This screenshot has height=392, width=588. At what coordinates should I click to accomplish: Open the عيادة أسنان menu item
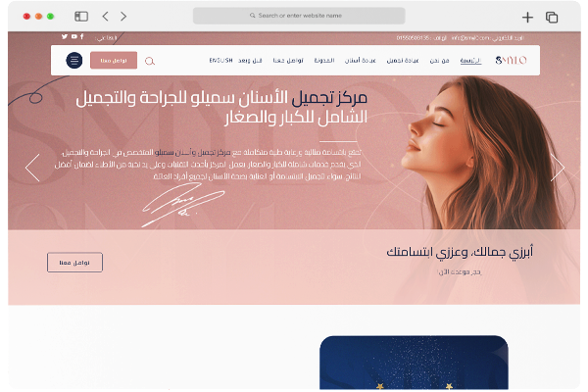360,61
